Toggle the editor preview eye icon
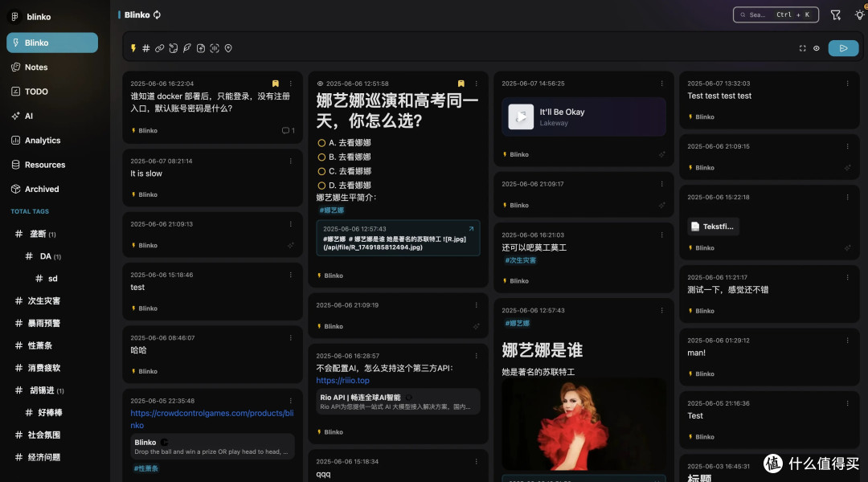This screenshot has height=482, width=868. point(817,49)
